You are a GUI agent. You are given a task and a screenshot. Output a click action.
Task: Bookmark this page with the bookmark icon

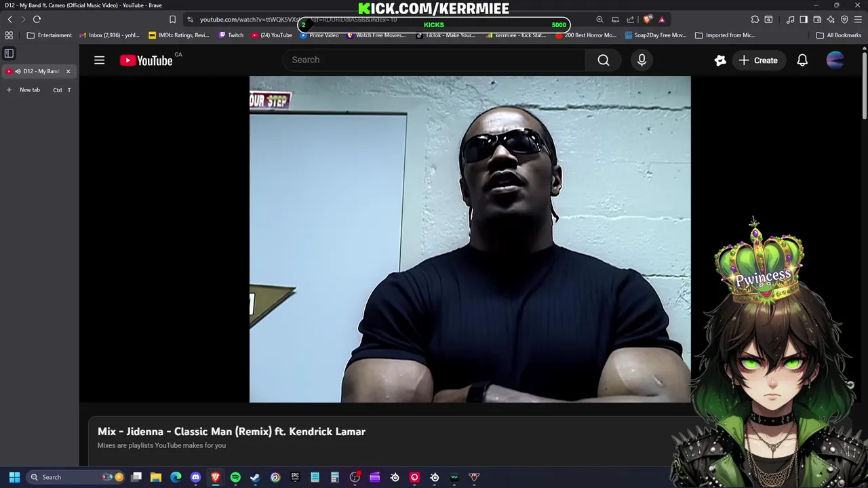tap(172, 20)
